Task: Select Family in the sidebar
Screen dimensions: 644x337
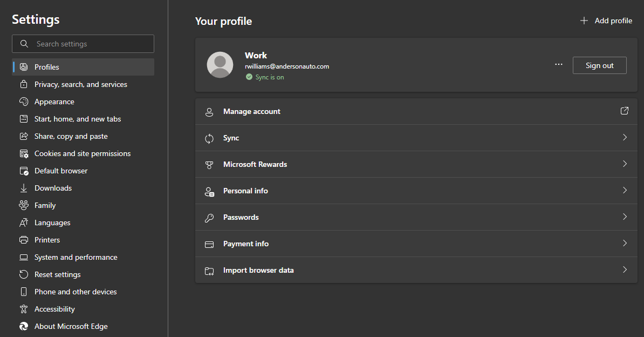Action: (x=84, y=205)
